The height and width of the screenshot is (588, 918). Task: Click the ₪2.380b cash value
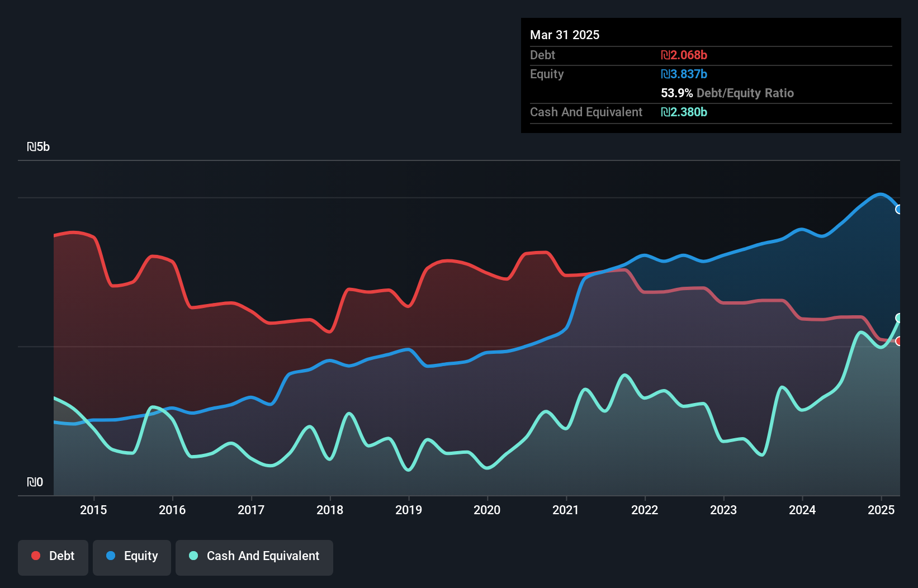click(x=684, y=112)
